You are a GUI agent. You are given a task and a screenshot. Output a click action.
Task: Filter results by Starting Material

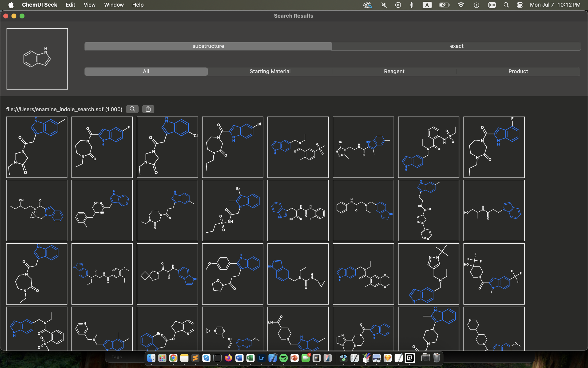tap(270, 72)
